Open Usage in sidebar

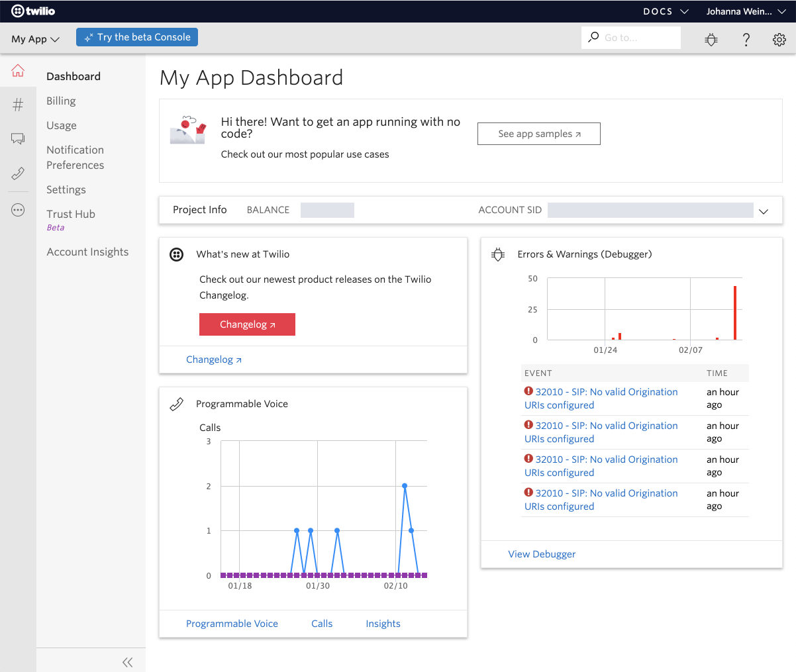click(x=62, y=125)
